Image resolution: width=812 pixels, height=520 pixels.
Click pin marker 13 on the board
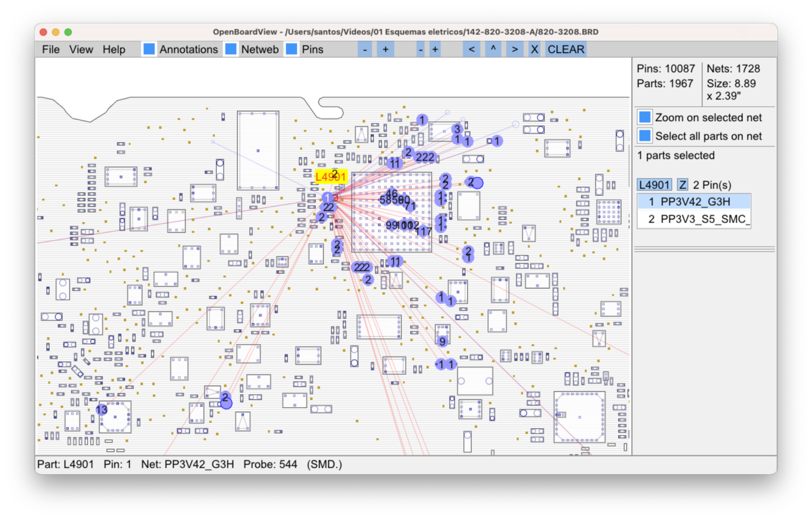coord(101,409)
